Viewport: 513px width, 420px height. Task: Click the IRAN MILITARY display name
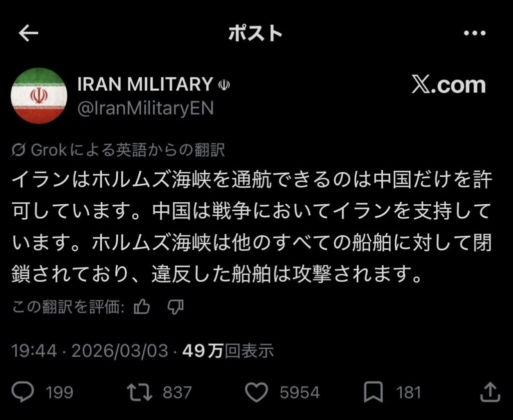point(145,85)
